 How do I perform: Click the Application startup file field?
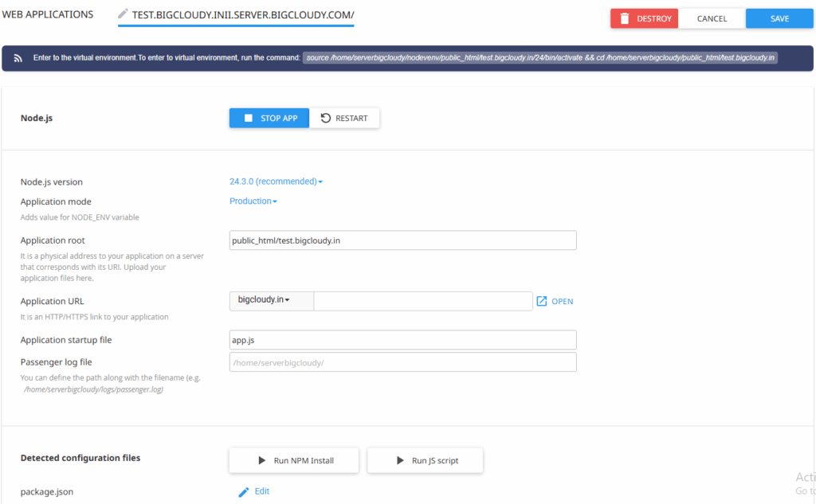click(x=402, y=339)
